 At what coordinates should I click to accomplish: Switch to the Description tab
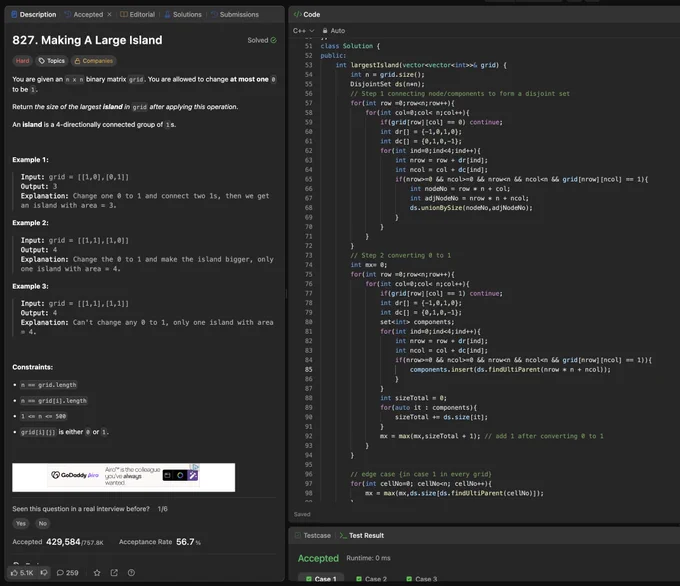tap(33, 14)
